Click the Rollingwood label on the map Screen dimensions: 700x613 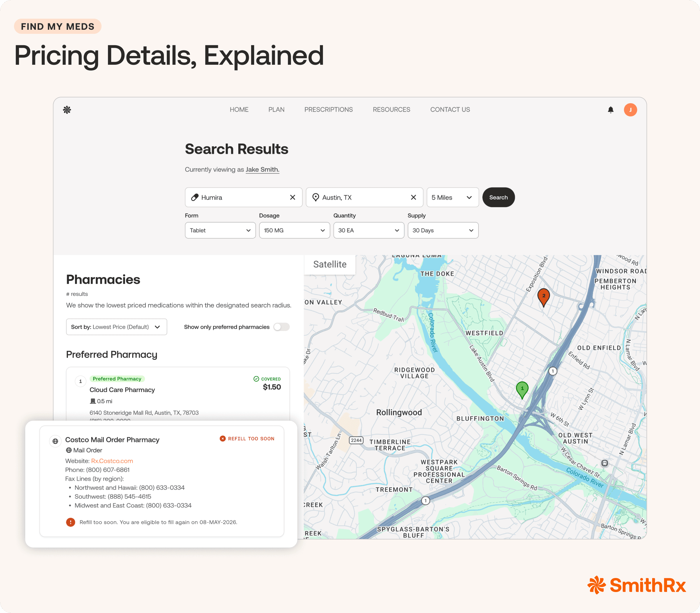pyautogui.click(x=399, y=412)
